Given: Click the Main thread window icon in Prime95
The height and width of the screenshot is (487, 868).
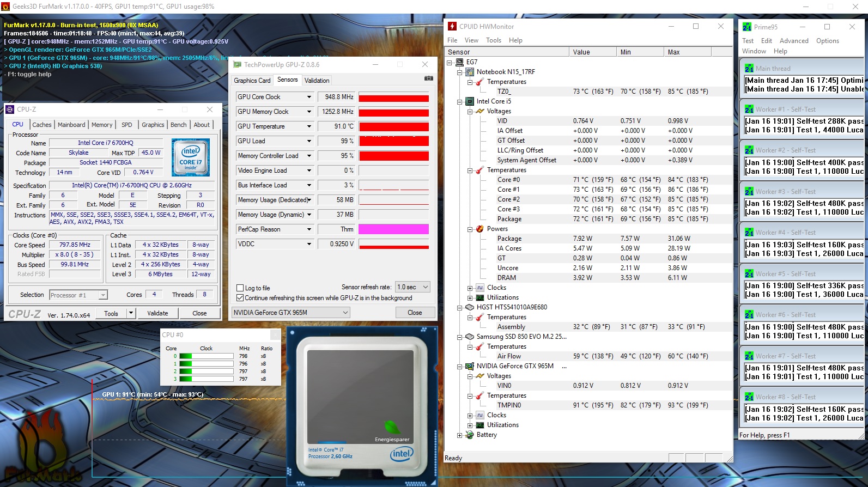Looking at the screenshot, I should coord(749,68).
